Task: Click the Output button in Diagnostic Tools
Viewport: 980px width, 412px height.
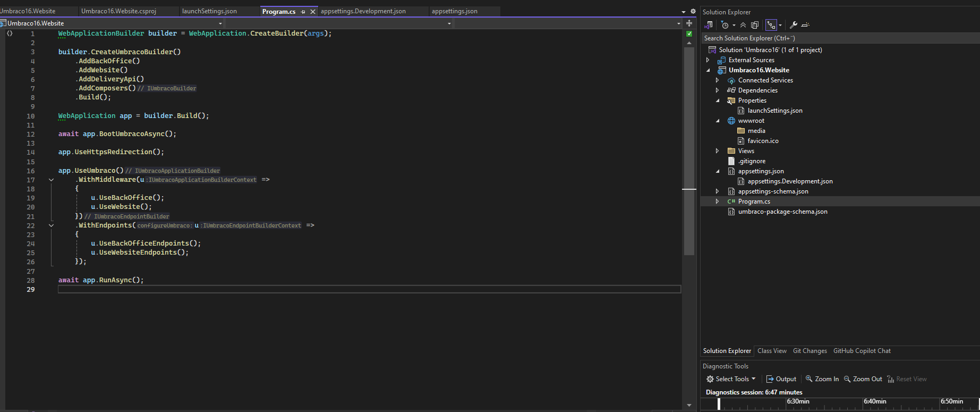Action: click(781, 379)
